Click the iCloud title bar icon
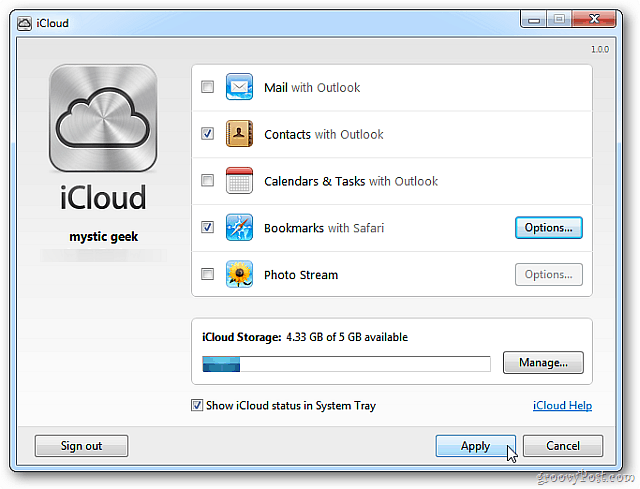The height and width of the screenshot is (489, 640). point(24,24)
